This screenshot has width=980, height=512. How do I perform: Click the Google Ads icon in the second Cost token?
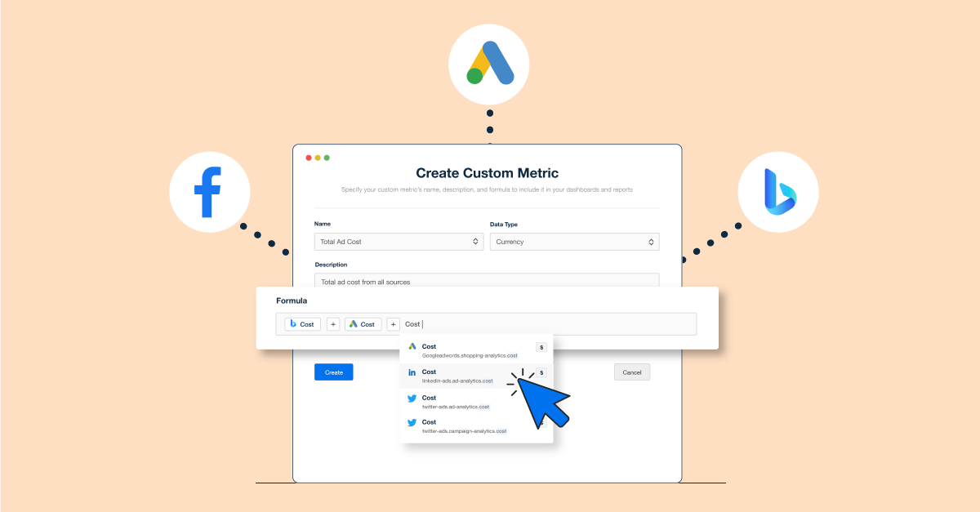tap(354, 323)
